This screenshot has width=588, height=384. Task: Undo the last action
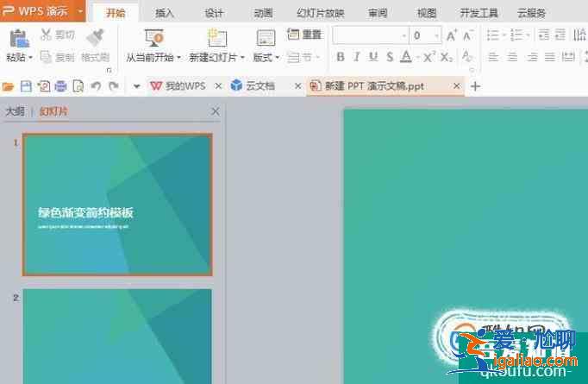(x=96, y=86)
